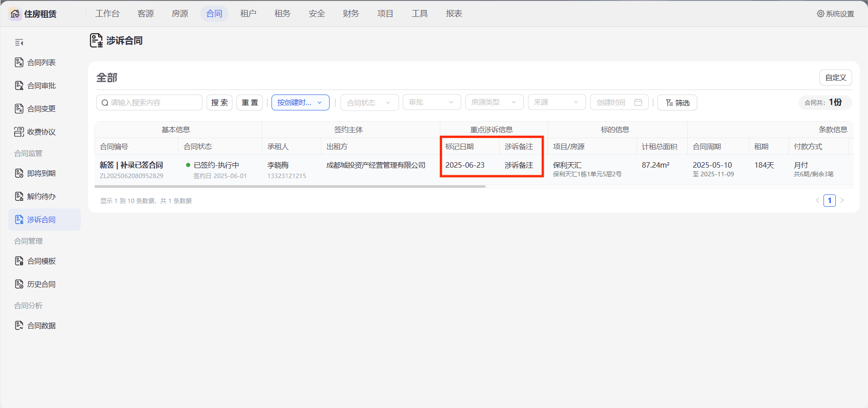Open the 租务 top menu
Viewport: 868px width, 408px height.
282,14
